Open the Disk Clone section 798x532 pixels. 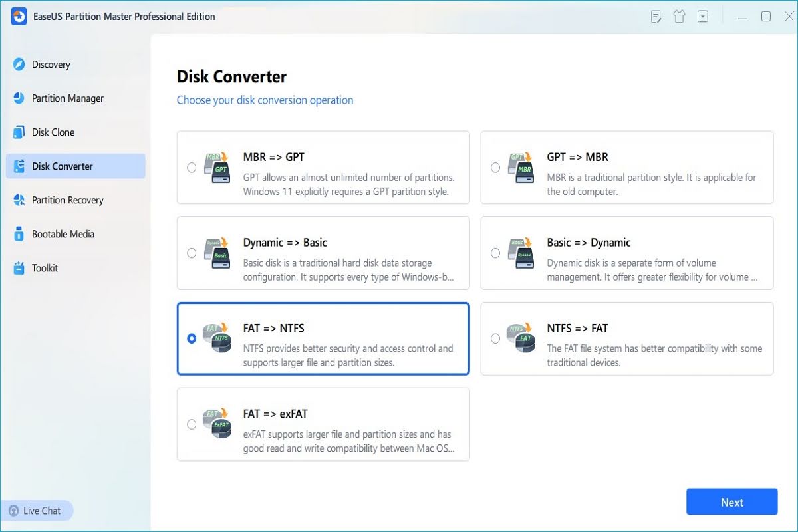click(x=75, y=132)
